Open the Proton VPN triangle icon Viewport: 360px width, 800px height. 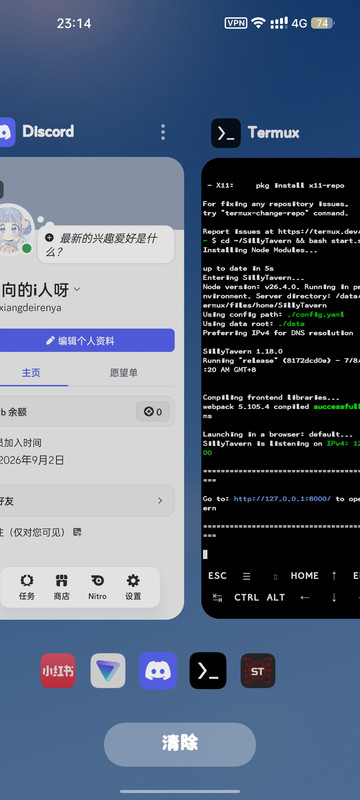click(x=108, y=670)
